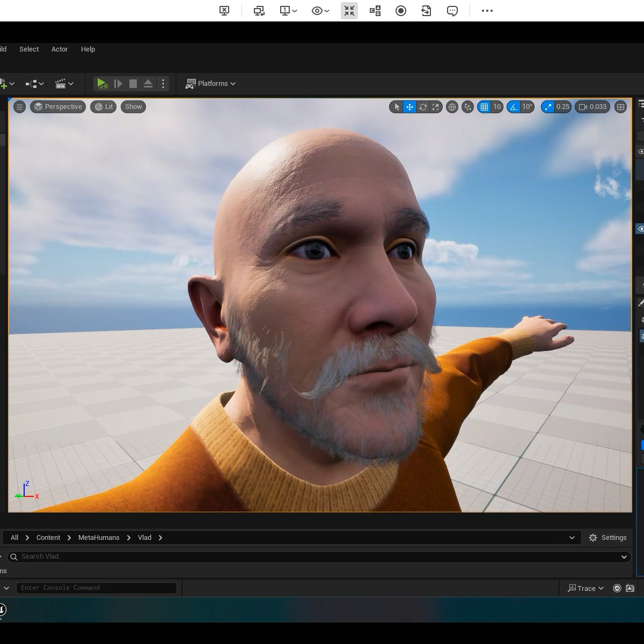Click the Stop simulation button
Screen dimensions: 644x644
[133, 84]
